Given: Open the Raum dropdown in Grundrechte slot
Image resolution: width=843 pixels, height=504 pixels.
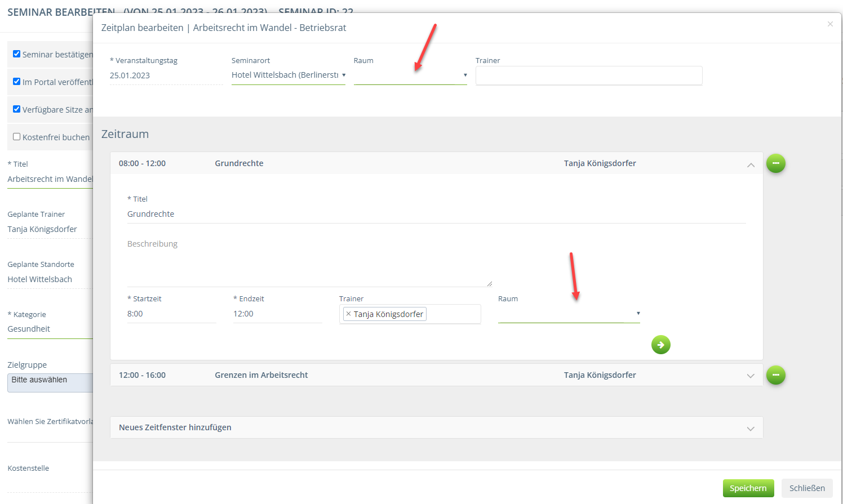Looking at the screenshot, I should pos(569,314).
